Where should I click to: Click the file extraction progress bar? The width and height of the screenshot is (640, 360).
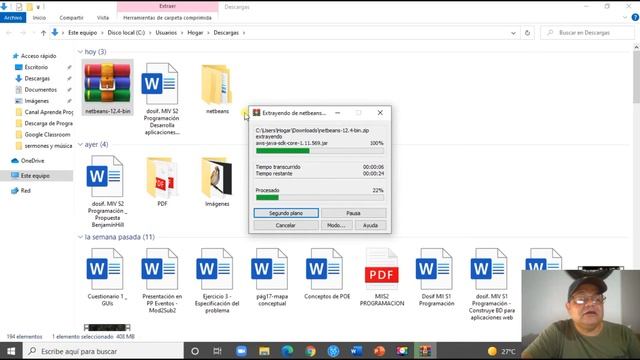tap(320, 151)
